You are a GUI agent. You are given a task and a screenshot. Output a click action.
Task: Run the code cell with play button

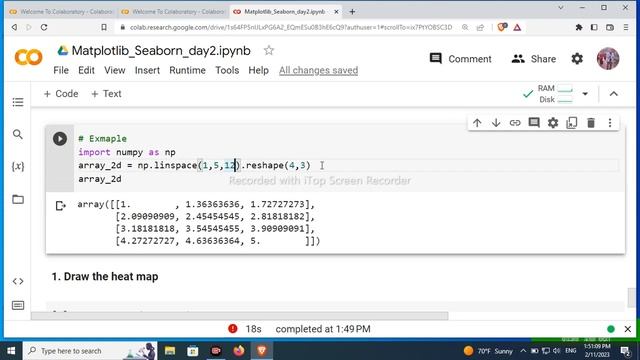(60, 139)
